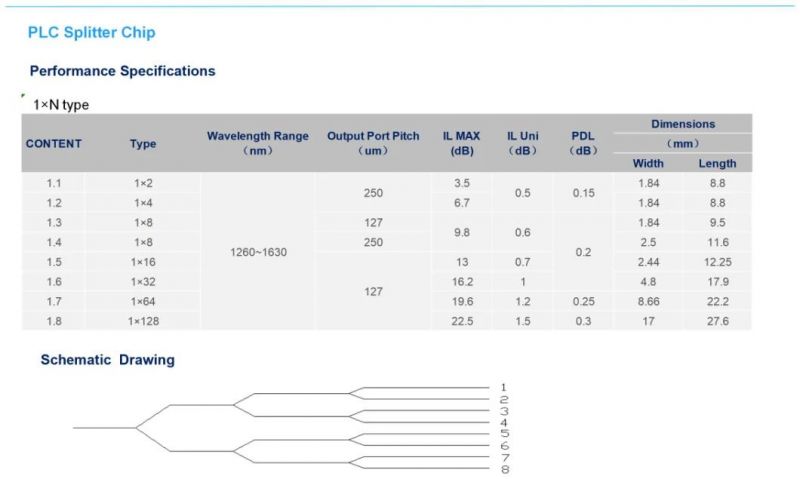The width and height of the screenshot is (800, 479).
Task: Click CONTENT cell '1.6'
Action: (x=54, y=282)
